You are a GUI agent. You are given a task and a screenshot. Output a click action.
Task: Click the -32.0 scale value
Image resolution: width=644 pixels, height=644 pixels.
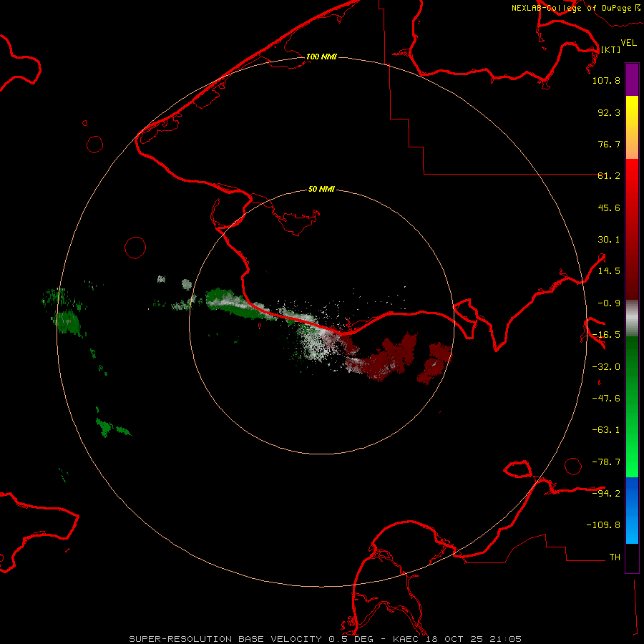[x=606, y=367]
